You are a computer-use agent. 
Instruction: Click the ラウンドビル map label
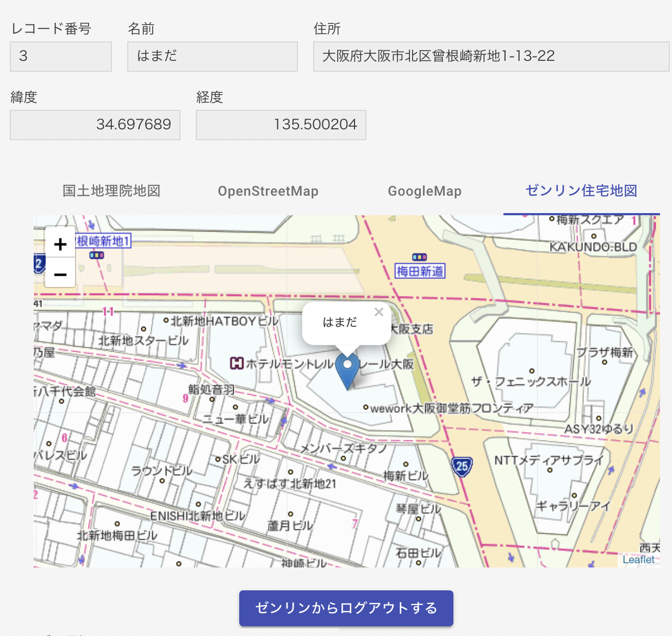pos(162,471)
